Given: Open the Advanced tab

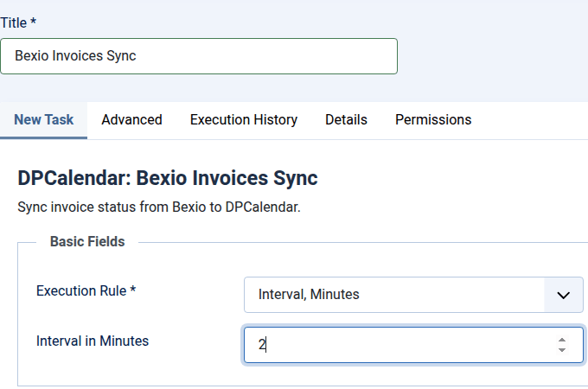Looking at the screenshot, I should pos(131,120).
